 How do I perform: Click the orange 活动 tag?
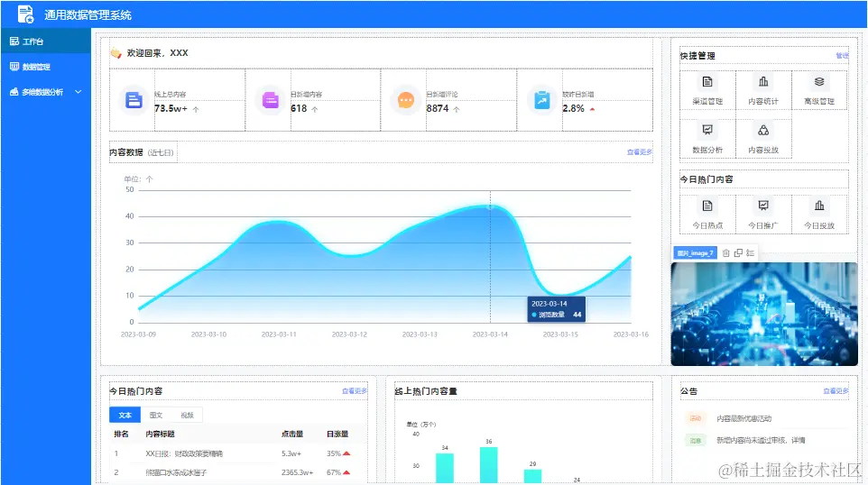(x=696, y=418)
